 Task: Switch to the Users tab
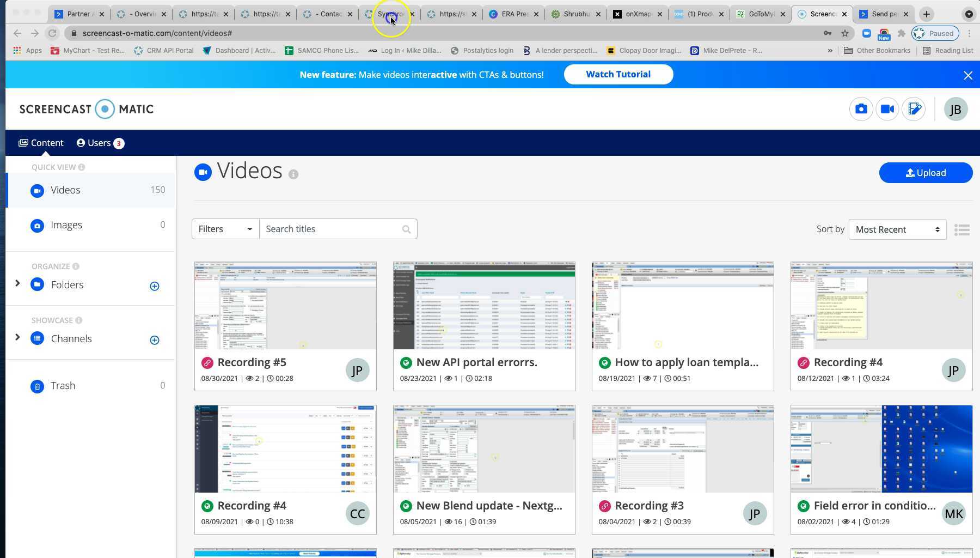(100, 143)
